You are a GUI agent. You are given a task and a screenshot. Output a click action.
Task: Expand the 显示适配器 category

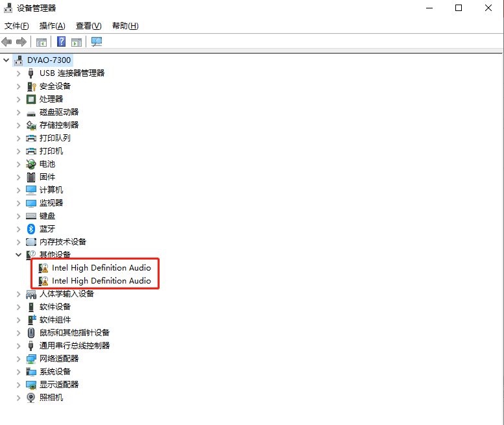pos(19,385)
